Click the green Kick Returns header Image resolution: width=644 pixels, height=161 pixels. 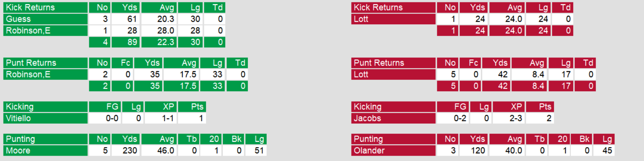pyautogui.click(x=45, y=8)
